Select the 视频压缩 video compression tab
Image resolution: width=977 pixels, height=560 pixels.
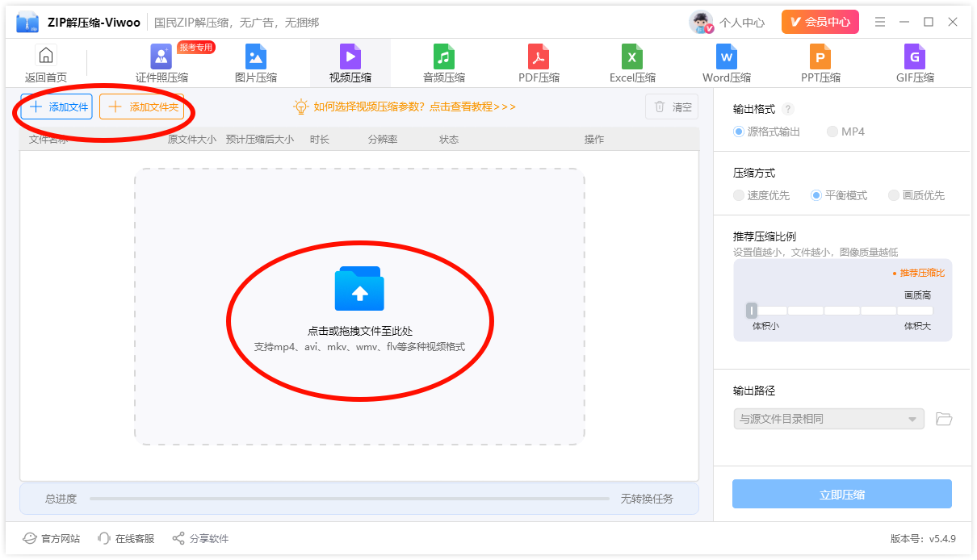(350, 64)
